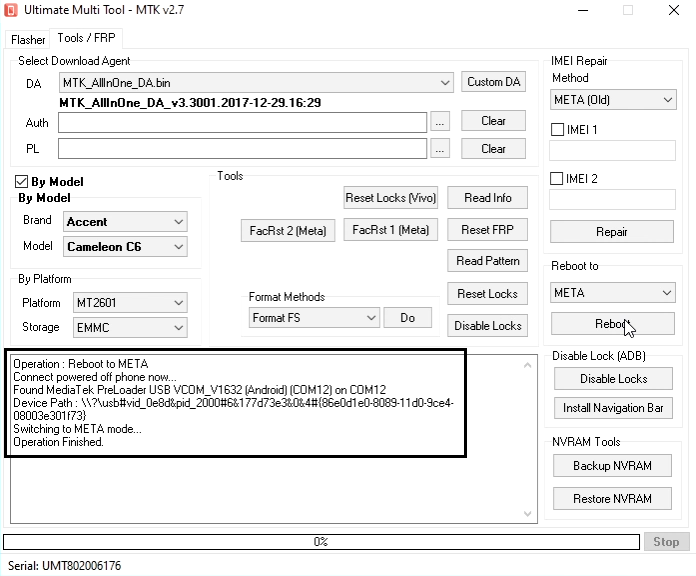
Task: Click the MTK_AllInOne_DA_v3.3001 version text
Action: (x=190, y=103)
